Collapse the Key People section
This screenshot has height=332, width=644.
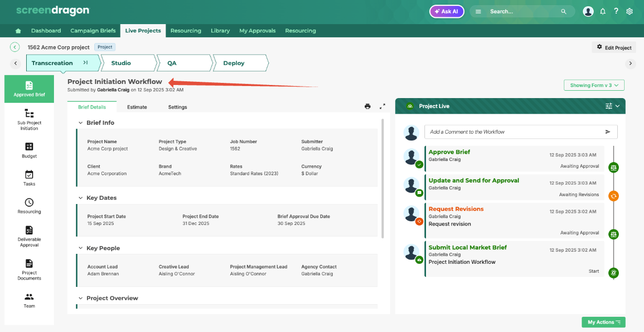(81, 248)
